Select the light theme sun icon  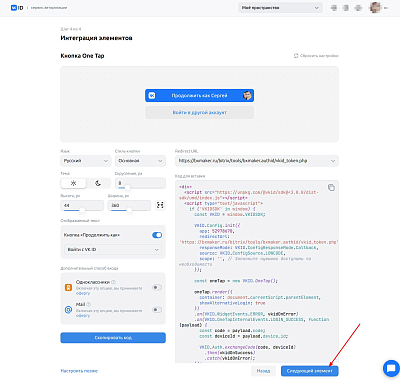click(x=74, y=183)
